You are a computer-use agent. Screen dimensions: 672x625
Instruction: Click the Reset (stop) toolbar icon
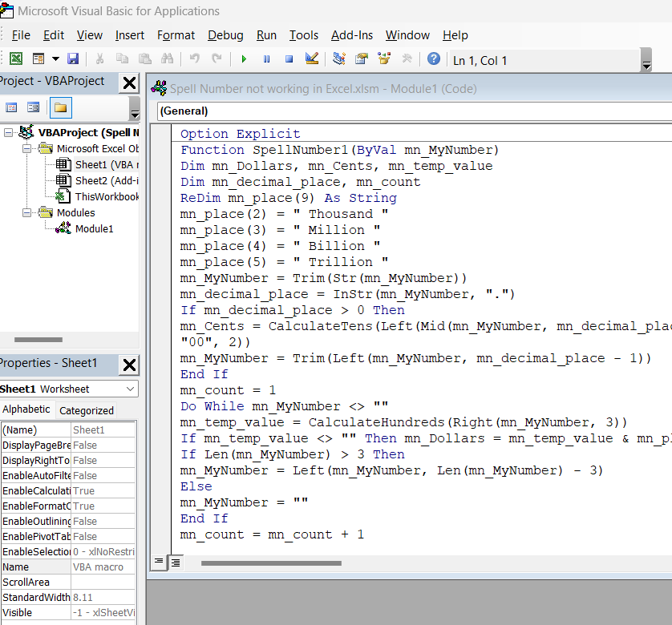pyautogui.click(x=289, y=58)
